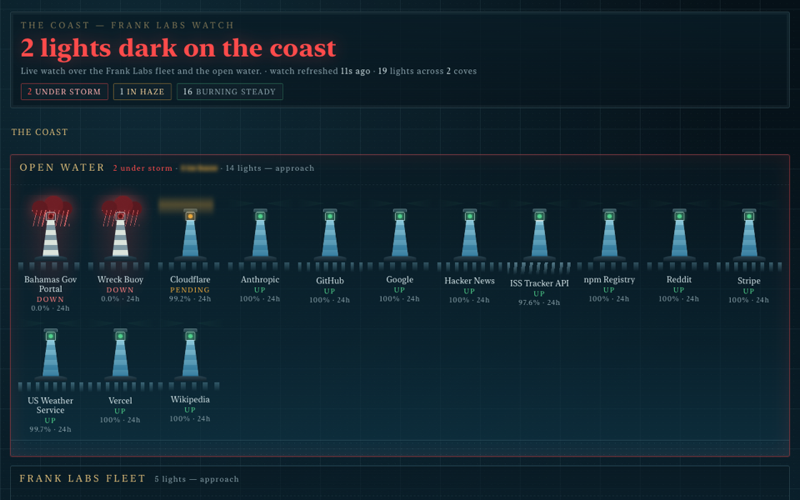Click the 'Vercel' name label
This screenshot has width=800, height=500.
[120, 401]
